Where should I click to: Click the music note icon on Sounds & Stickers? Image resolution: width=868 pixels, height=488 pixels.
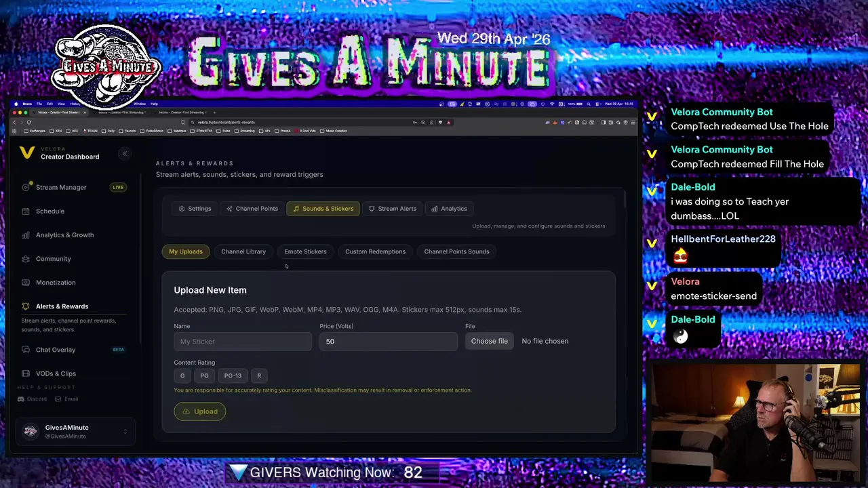[x=296, y=209]
